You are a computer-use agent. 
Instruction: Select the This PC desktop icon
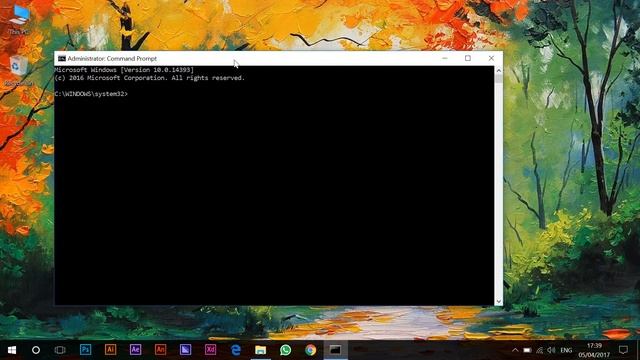19,19
